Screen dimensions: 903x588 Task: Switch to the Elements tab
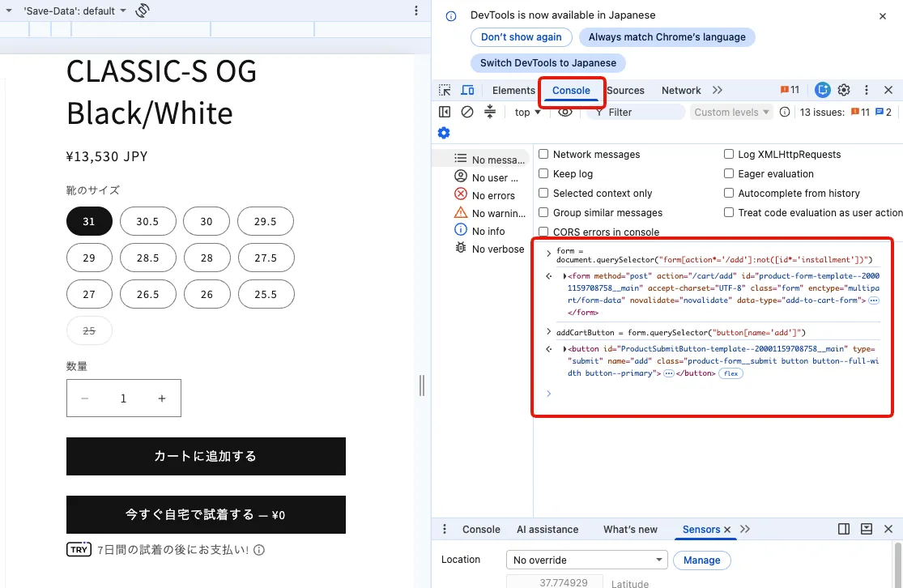513,91
